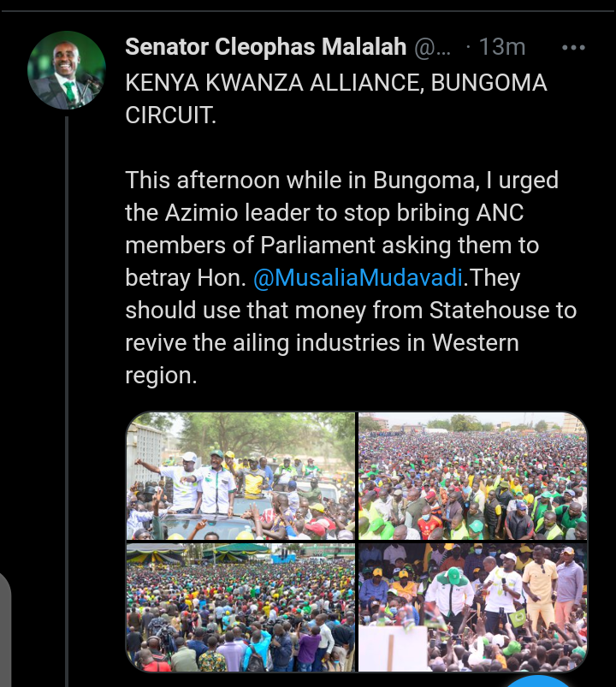View the bottom-right stage speakers photo
The width and height of the screenshot is (616, 687).
click(473, 607)
